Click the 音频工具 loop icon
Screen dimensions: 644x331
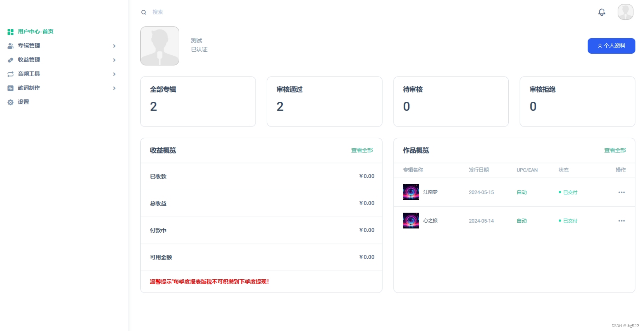click(x=10, y=74)
